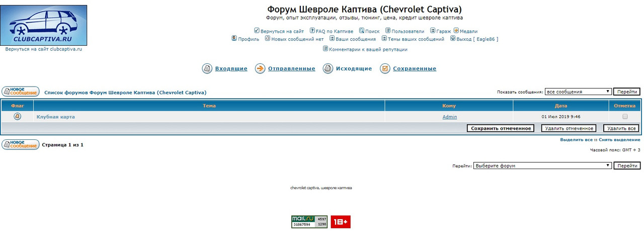Open 'Поиск' menu link
Viewport: 644px width, 232px height.
372,31
